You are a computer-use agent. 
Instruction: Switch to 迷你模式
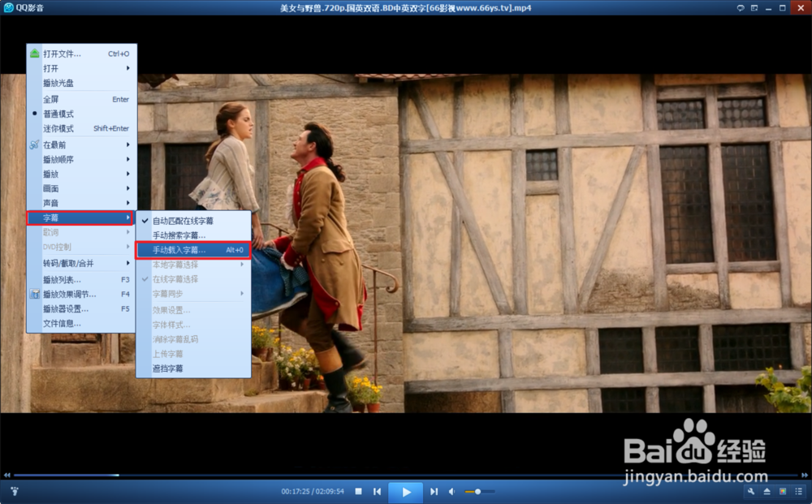(x=81, y=128)
